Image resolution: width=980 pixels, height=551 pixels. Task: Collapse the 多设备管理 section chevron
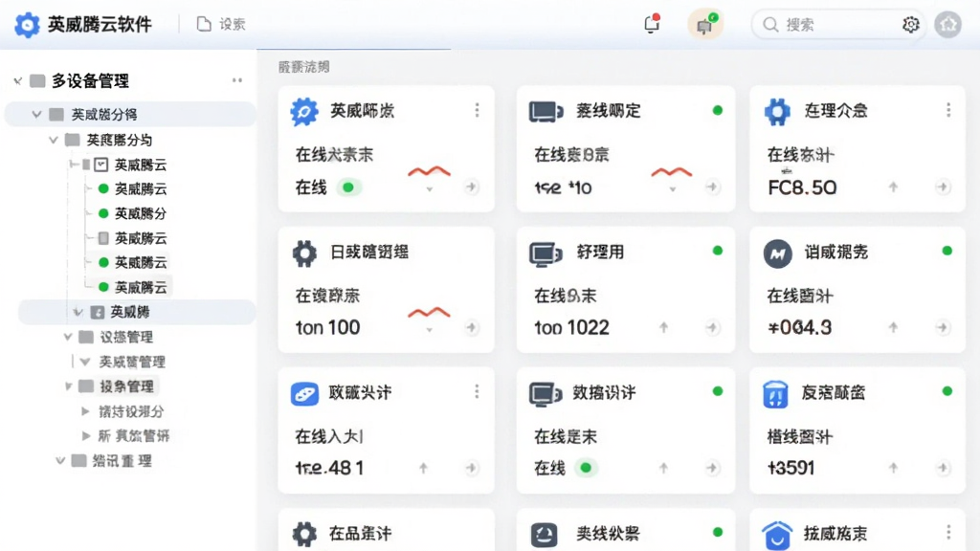pyautogui.click(x=18, y=80)
